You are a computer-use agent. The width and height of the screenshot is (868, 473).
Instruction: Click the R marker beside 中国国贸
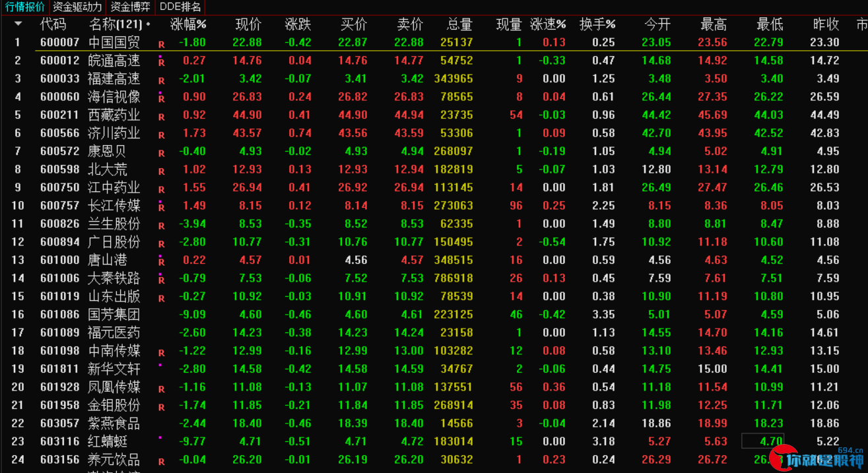pyautogui.click(x=161, y=44)
